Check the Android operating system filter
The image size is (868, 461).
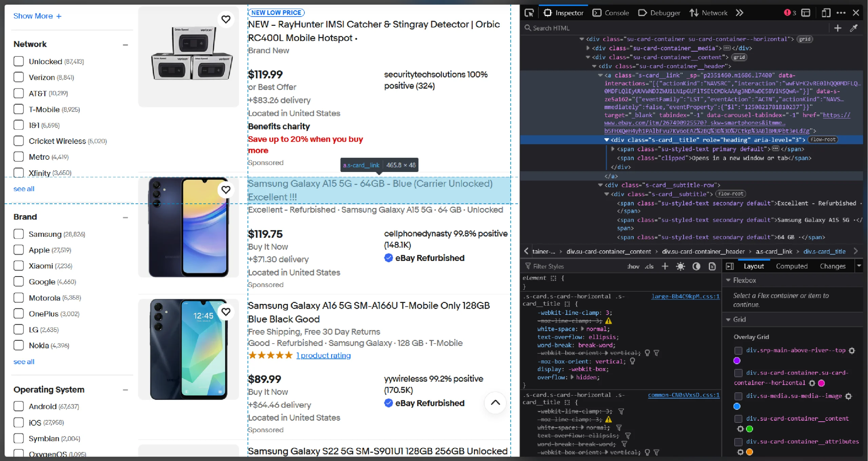click(18, 406)
